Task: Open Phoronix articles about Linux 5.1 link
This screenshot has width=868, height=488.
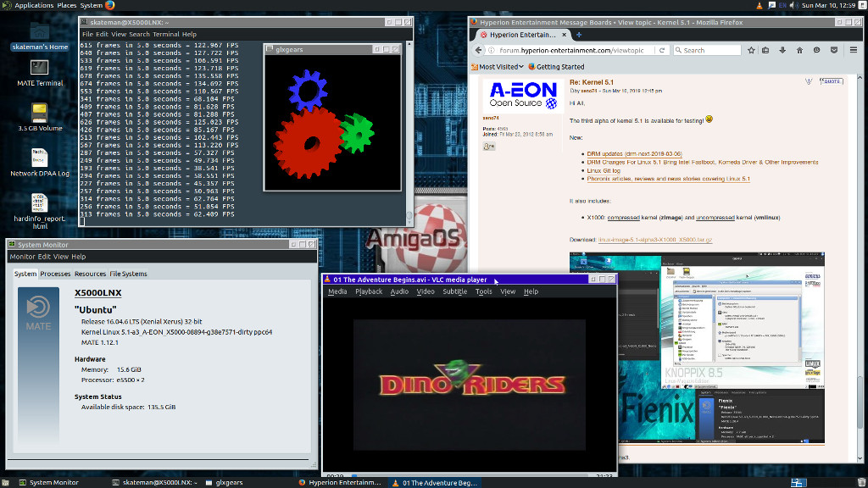Action: coord(668,179)
